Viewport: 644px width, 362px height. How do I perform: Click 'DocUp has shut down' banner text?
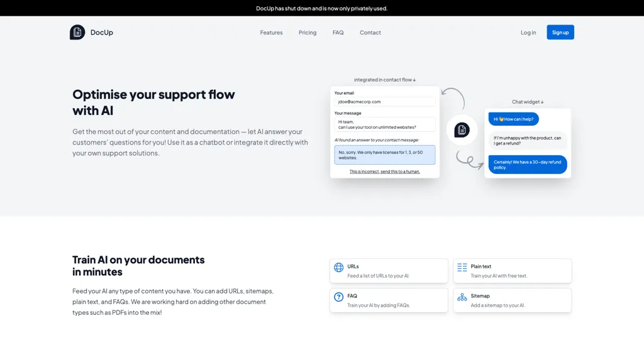(321, 8)
